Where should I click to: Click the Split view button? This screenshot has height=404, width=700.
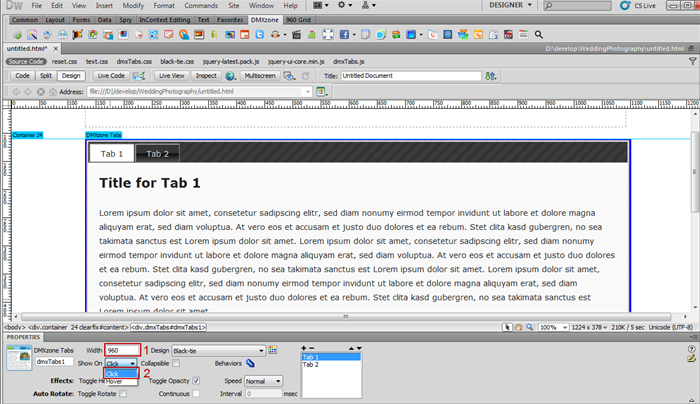46,75
